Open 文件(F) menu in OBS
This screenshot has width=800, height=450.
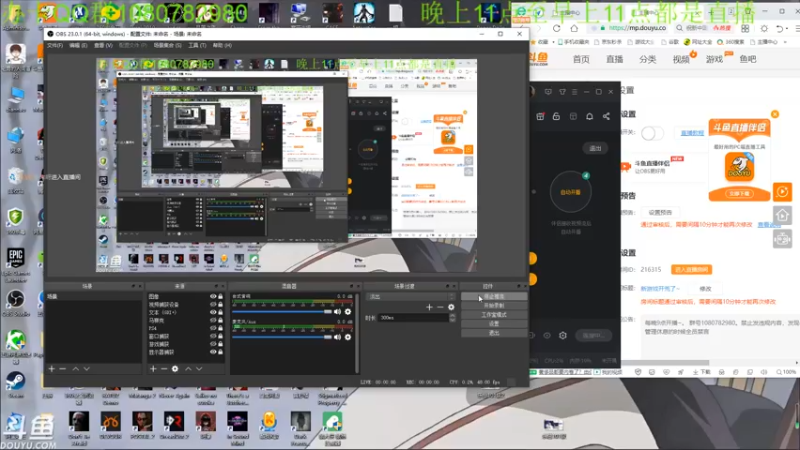(x=55, y=45)
